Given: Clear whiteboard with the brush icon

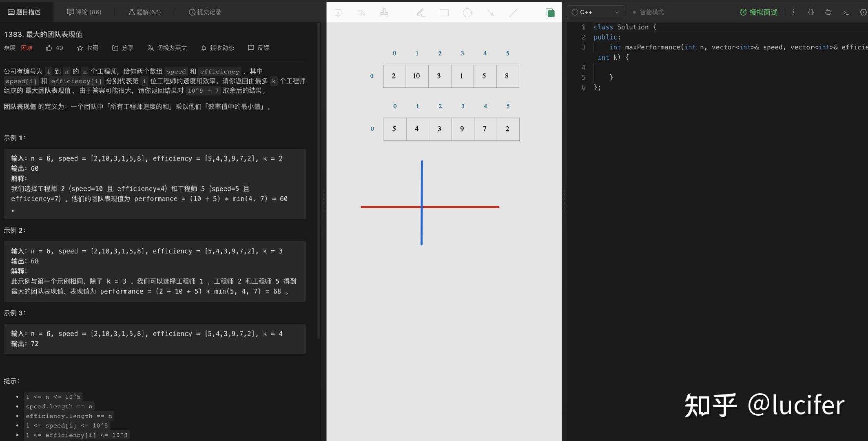Looking at the screenshot, I should [384, 13].
